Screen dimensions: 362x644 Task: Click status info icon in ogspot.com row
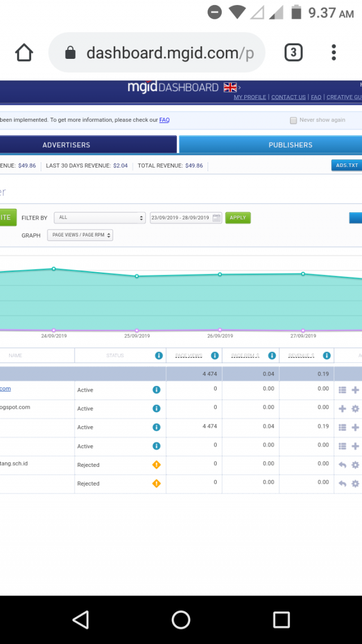click(x=156, y=409)
